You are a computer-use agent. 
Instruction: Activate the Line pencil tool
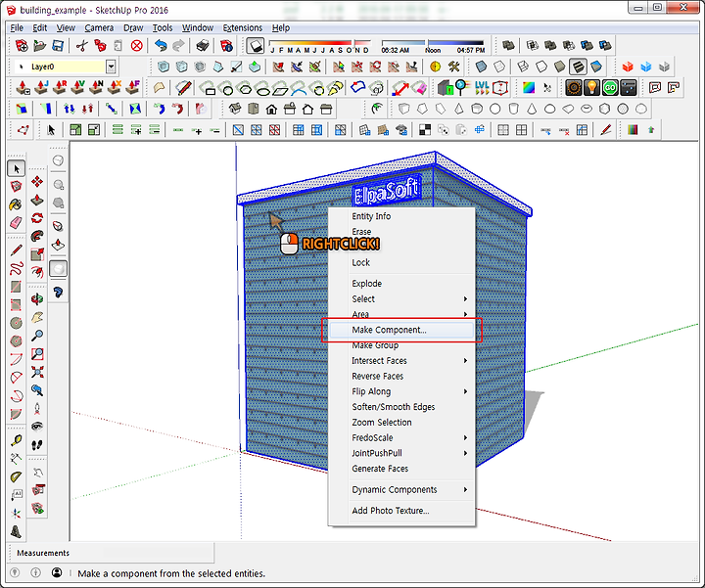coord(16,250)
